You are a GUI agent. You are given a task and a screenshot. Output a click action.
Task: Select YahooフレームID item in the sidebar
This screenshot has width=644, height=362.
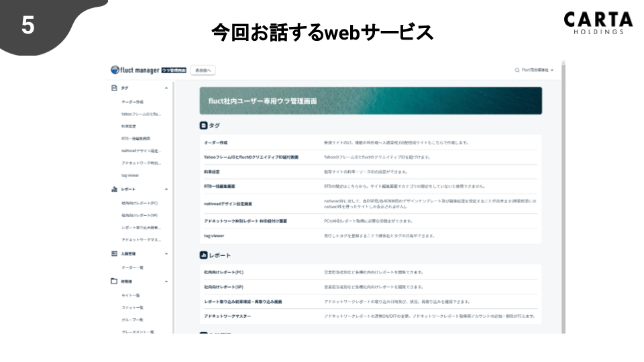tap(141, 114)
